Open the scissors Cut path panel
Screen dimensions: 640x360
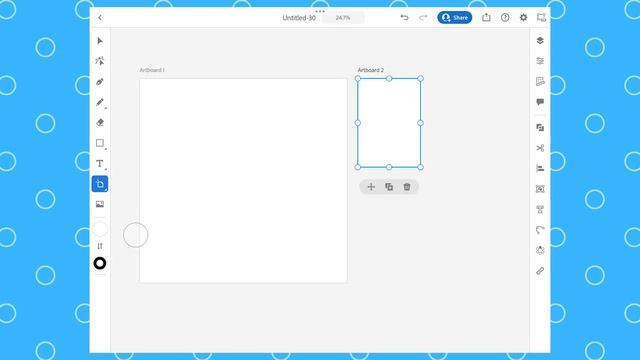[540, 148]
